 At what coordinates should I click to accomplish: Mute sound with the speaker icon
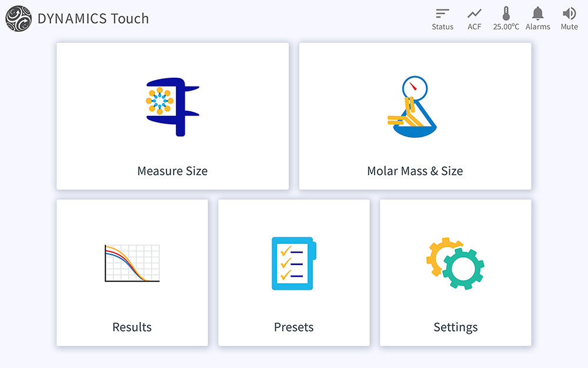coord(569,13)
